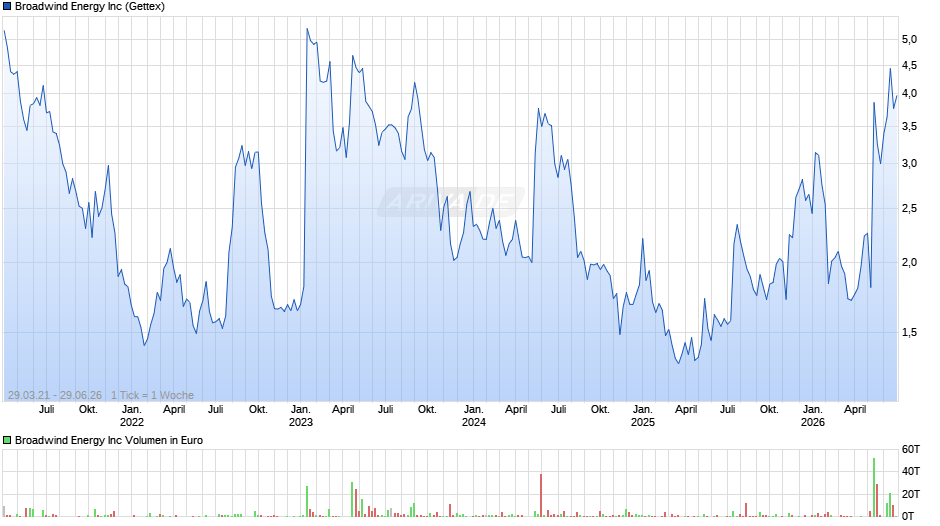Click the 'Jan. 2024' time axis label
Viewport: 940px width, 526px height.
click(474, 416)
